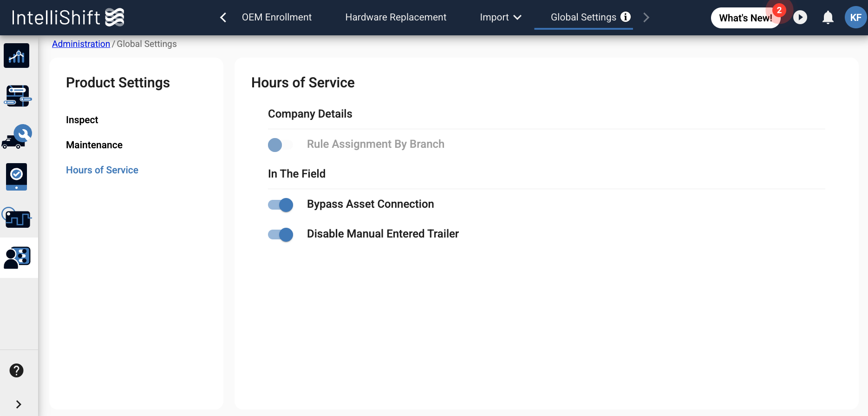
Task: Click the Bypass Asset Connection label
Action: tap(370, 204)
